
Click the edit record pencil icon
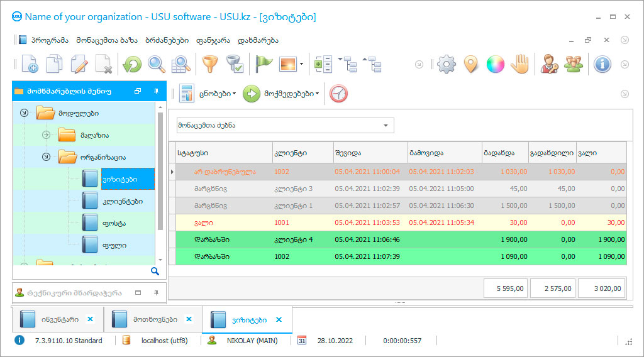(x=79, y=64)
